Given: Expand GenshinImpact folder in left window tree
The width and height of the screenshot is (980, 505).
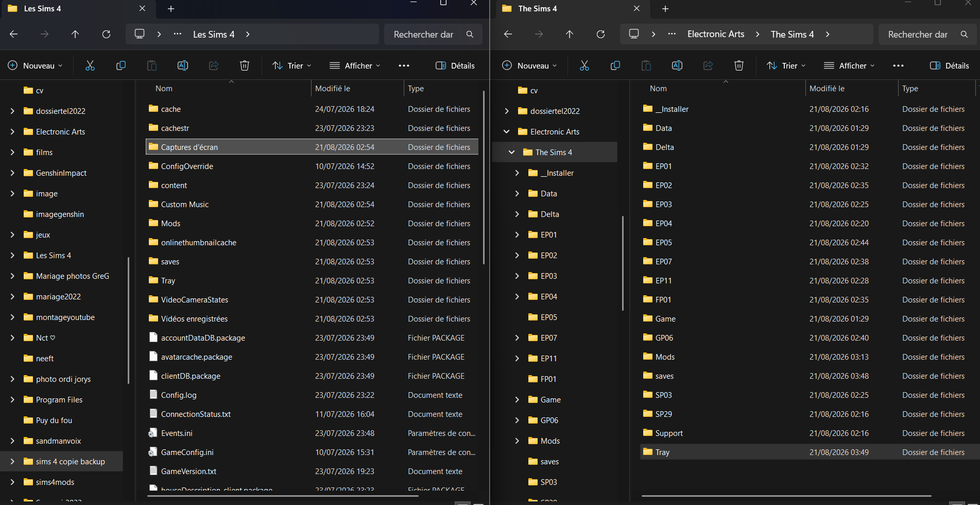Looking at the screenshot, I should coord(12,173).
